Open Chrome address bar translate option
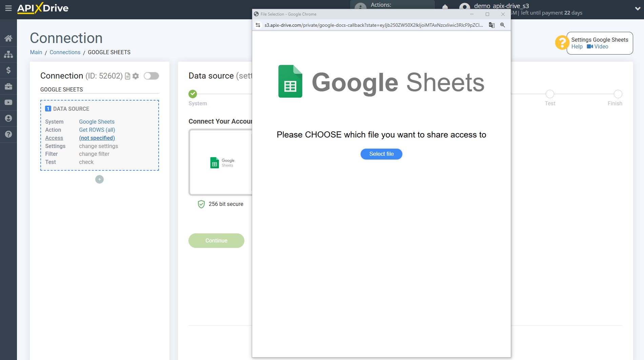644x360 pixels. [x=491, y=25]
